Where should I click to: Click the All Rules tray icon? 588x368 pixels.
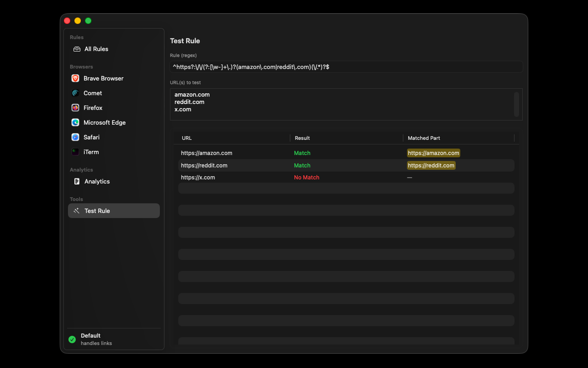pyautogui.click(x=77, y=49)
